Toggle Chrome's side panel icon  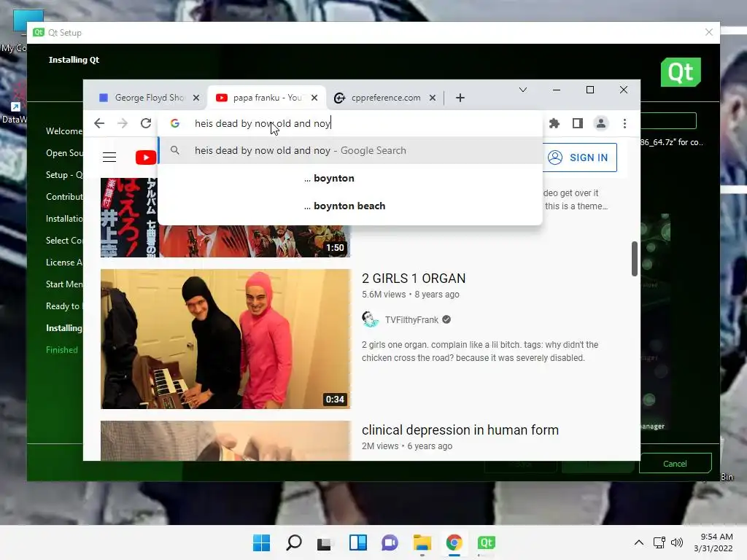tap(578, 124)
